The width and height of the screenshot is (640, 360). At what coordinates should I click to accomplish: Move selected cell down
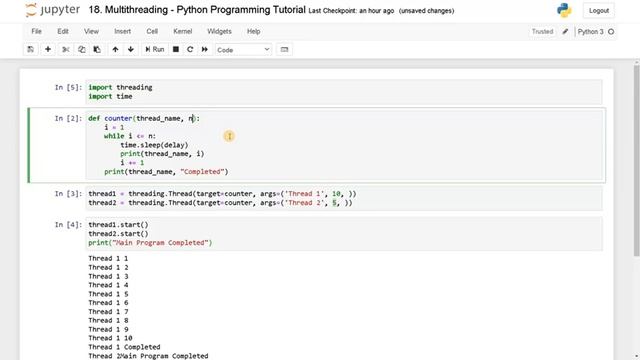coord(131,49)
